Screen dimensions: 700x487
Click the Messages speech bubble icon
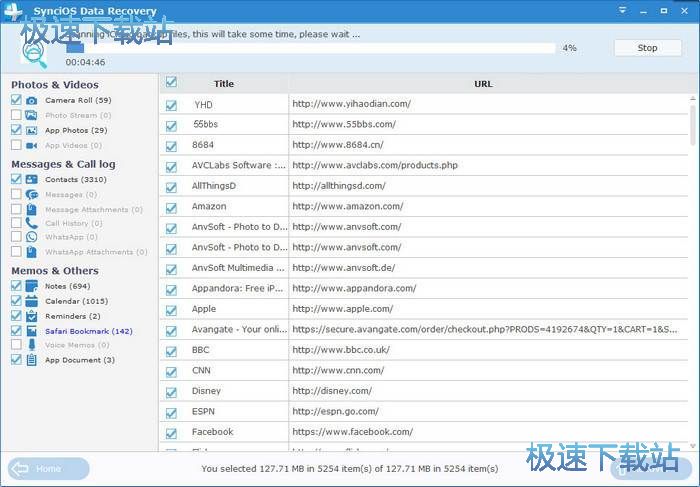point(32,195)
